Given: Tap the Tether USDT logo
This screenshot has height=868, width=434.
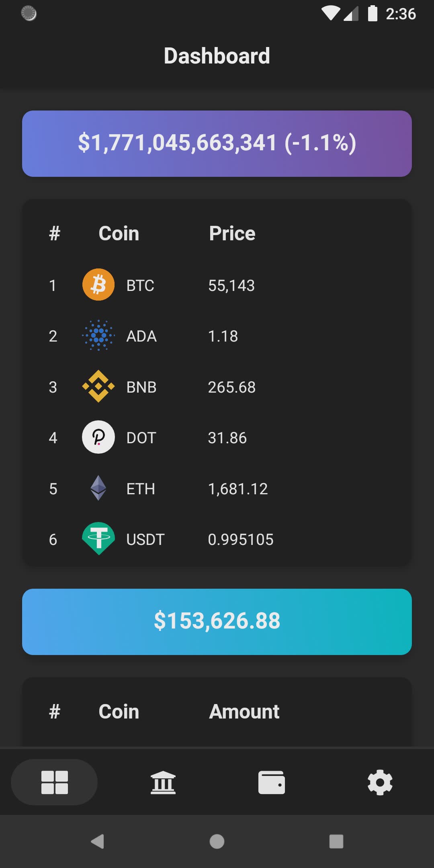Looking at the screenshot, I should pos(98,538).
